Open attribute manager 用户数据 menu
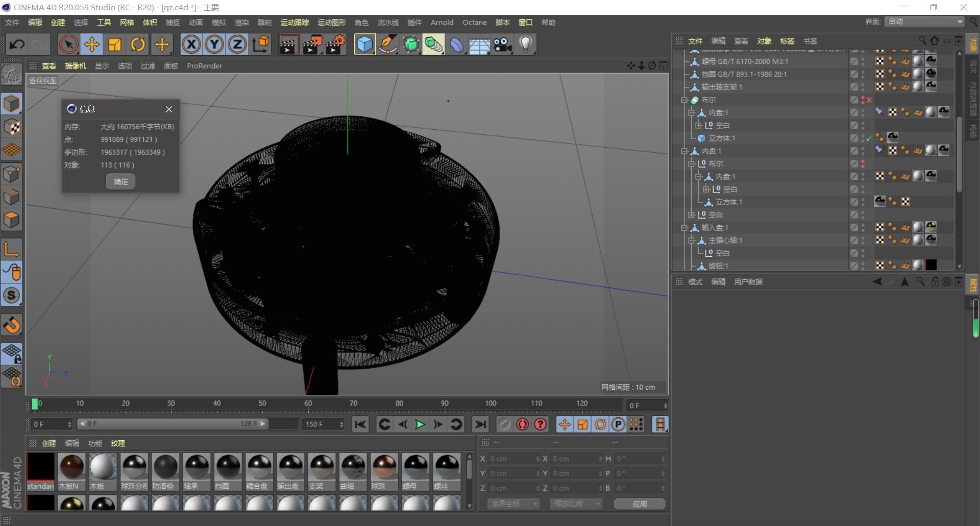This screenshot has height=526, width=980. 748,282
